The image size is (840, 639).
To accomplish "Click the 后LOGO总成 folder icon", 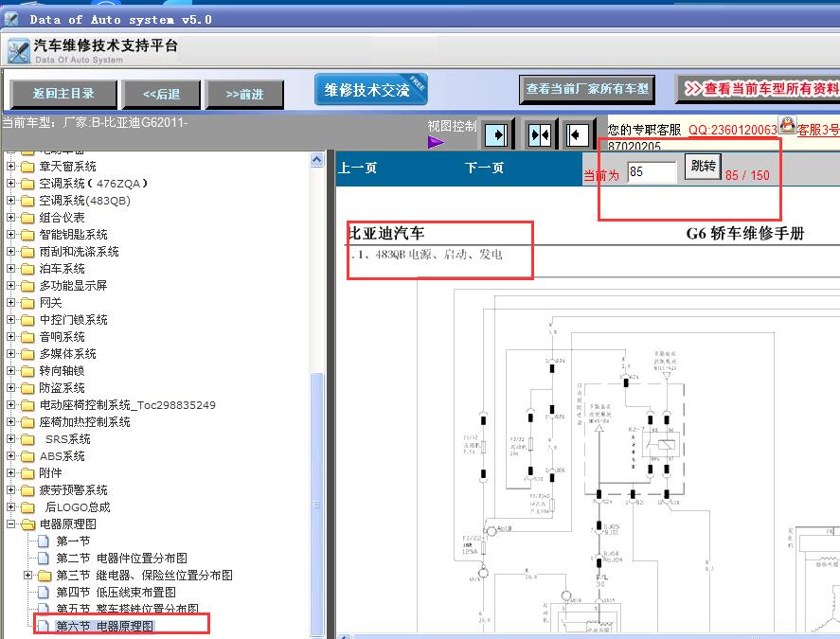I will point(27,507).
